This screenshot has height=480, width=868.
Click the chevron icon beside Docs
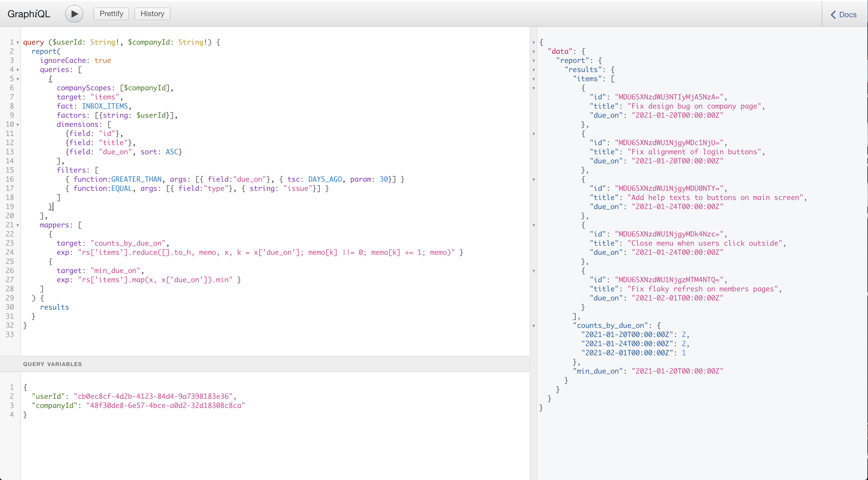pyautogui.click(x=833, y=15)
